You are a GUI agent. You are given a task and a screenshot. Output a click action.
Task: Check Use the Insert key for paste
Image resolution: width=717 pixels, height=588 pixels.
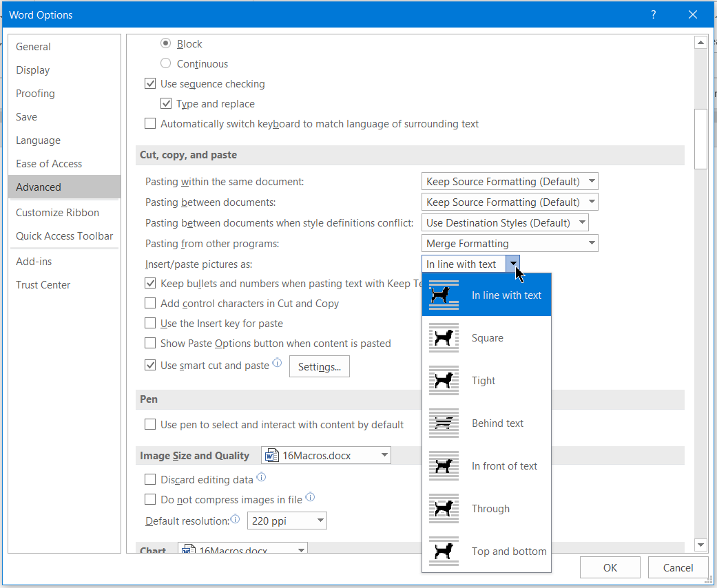click(x=150, y=324)
